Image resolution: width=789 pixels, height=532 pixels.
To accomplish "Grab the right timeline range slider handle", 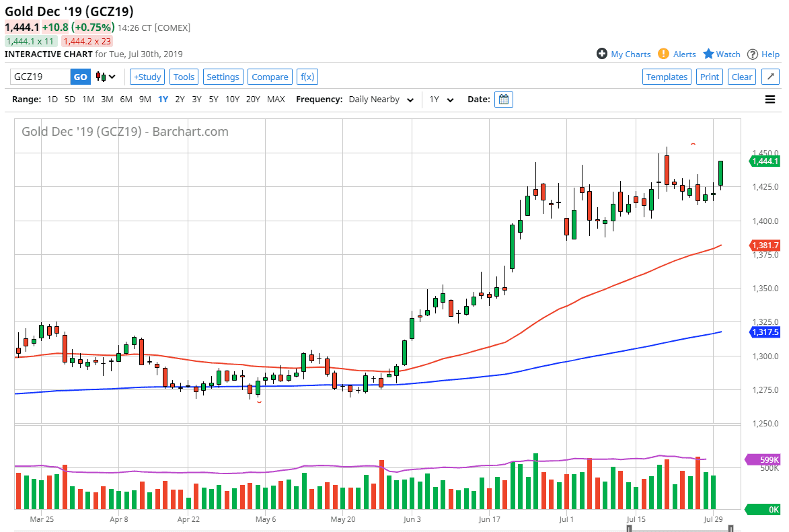I will [x=730, y=529].
